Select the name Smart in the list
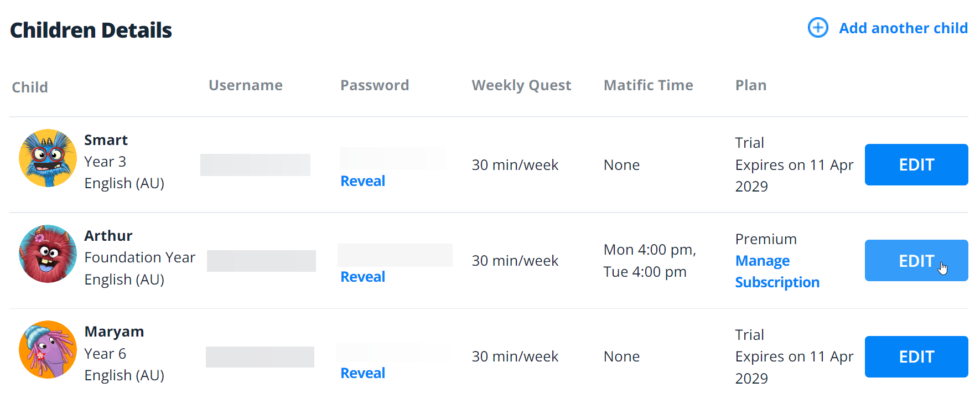The width and height of the screenshot is (980, 398). tap(106, 140)
